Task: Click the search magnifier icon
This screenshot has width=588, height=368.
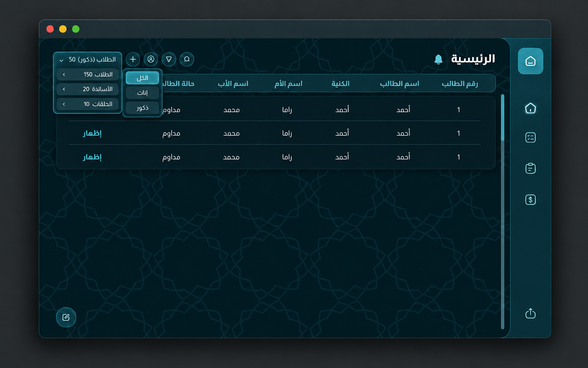Action: [187, 59]
